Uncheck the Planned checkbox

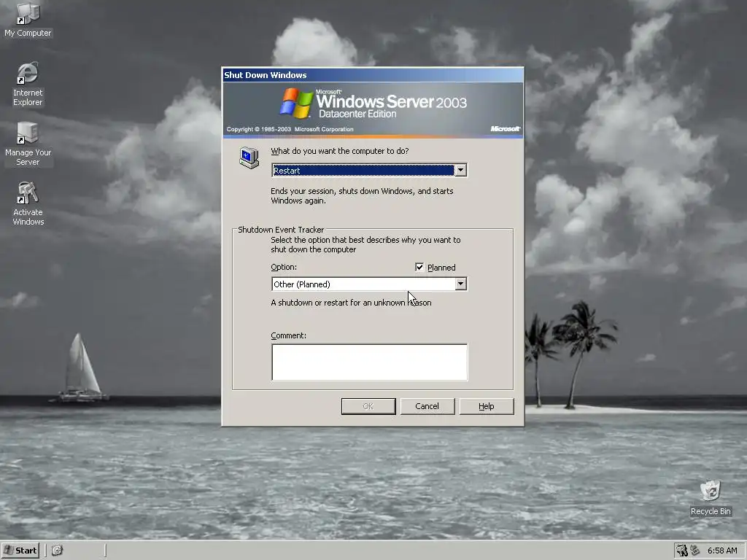pos(419,267)
